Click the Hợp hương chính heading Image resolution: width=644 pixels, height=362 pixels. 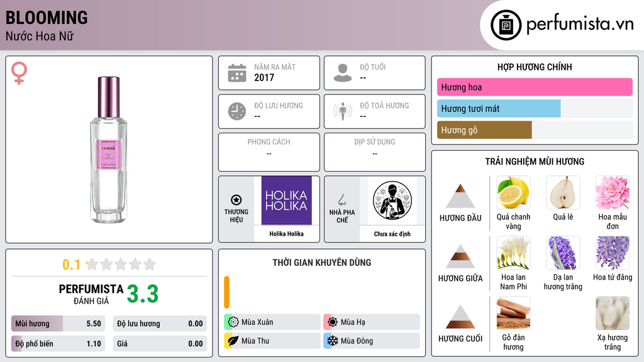(x=535, y=67)
